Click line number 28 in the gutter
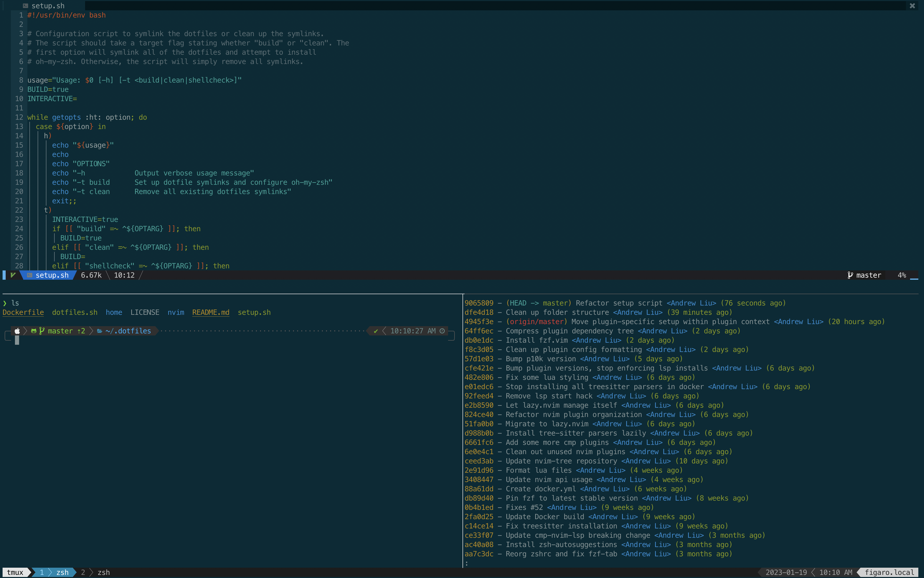The width and height of the screenshot is (924, 578). point(19,266)
